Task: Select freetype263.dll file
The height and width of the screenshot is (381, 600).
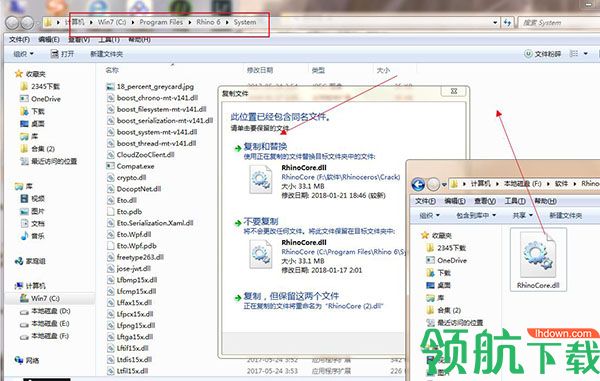Action: point(135,257)
